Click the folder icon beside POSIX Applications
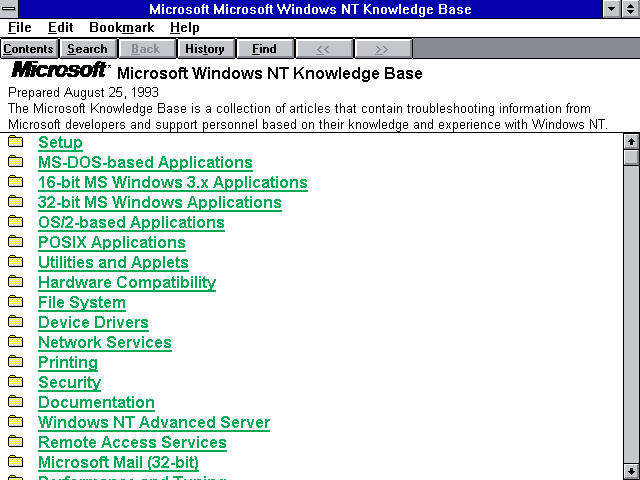Viewport: 640px width, 480px height. (16, 241)
